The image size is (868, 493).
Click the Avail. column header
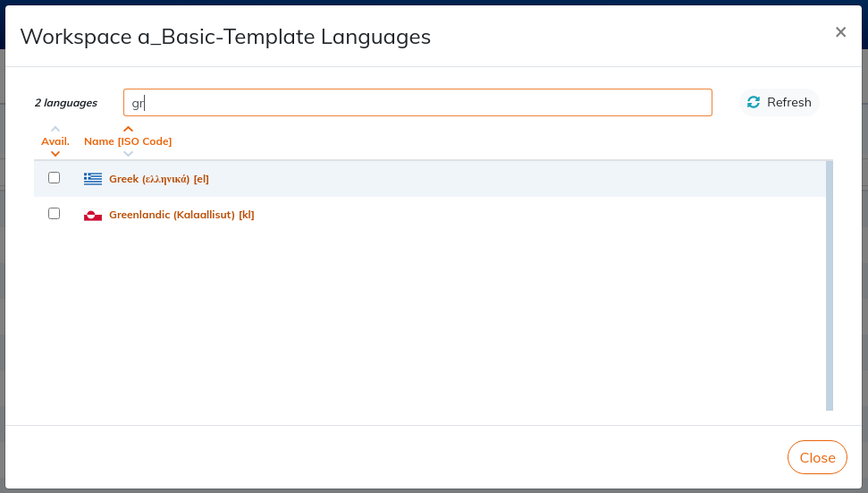pos(55,141)
